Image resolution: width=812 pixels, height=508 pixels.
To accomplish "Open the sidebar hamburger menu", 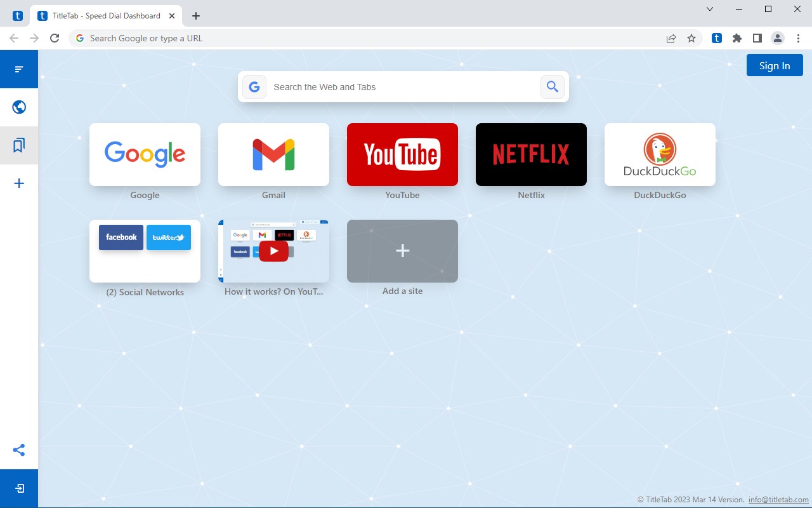I will [x=19, y=69].
